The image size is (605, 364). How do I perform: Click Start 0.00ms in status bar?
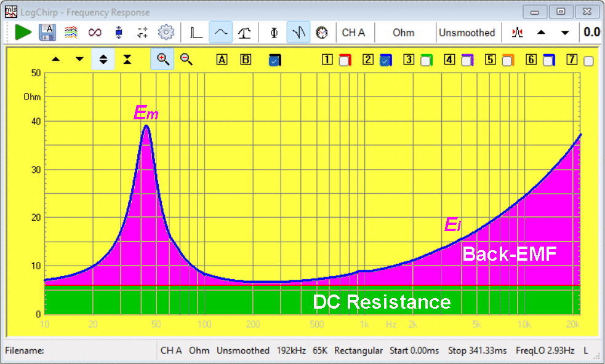click(x=414, y=350)
